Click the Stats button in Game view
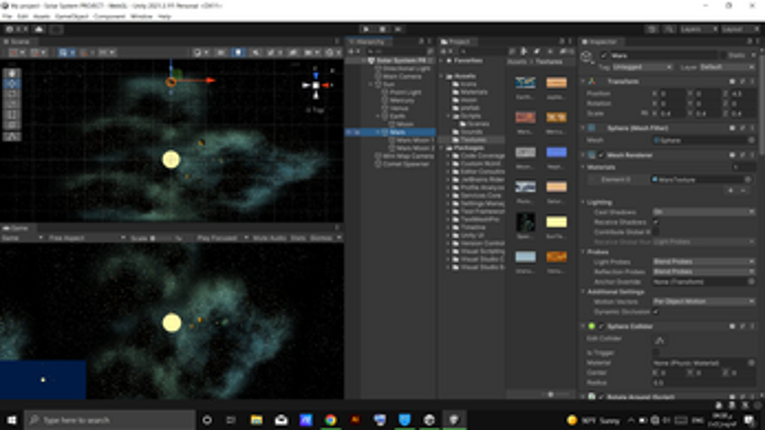 tap(298, 238)
